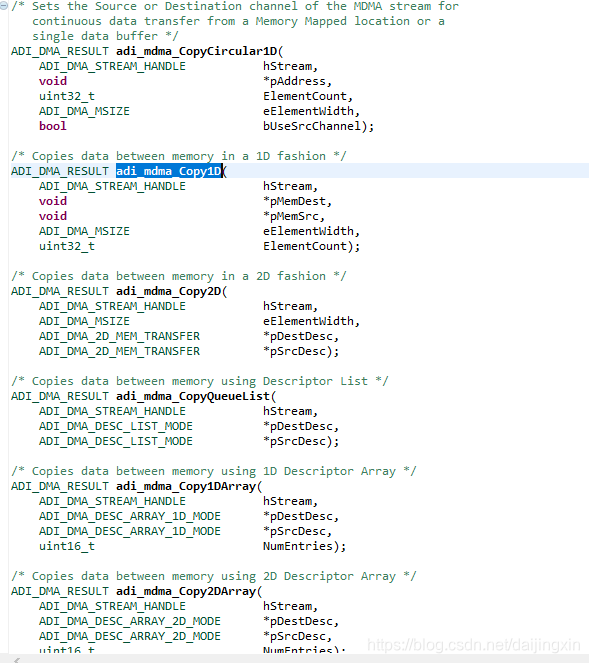Image resolution: width=589 pixels, height=663 pixels.
Task: Click 'Sets the Source or Destination' comment line
Action: click(x=235, y=6)
